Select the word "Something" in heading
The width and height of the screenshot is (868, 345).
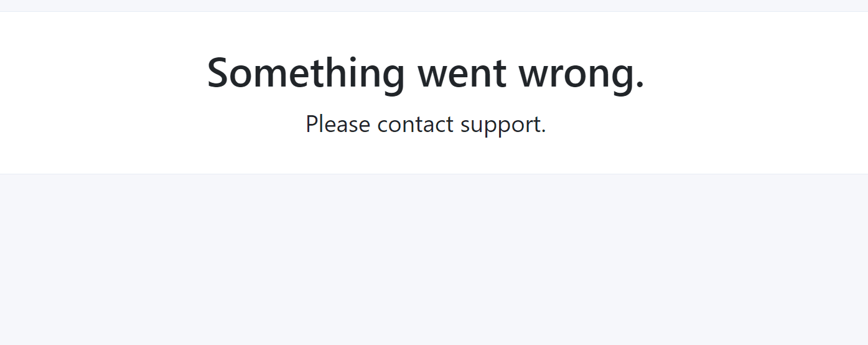[306, 73]
